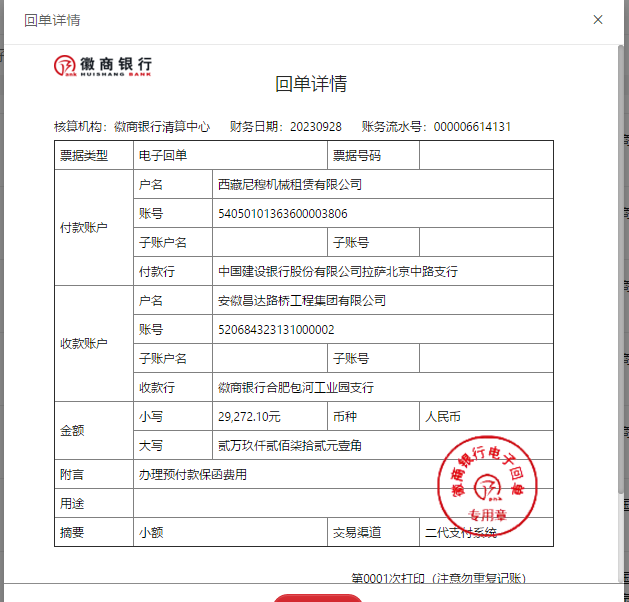Viewport: 629px width, 602px height.
Task: Select the payer account number 54050101363600003806
Action: click(283, 214)
